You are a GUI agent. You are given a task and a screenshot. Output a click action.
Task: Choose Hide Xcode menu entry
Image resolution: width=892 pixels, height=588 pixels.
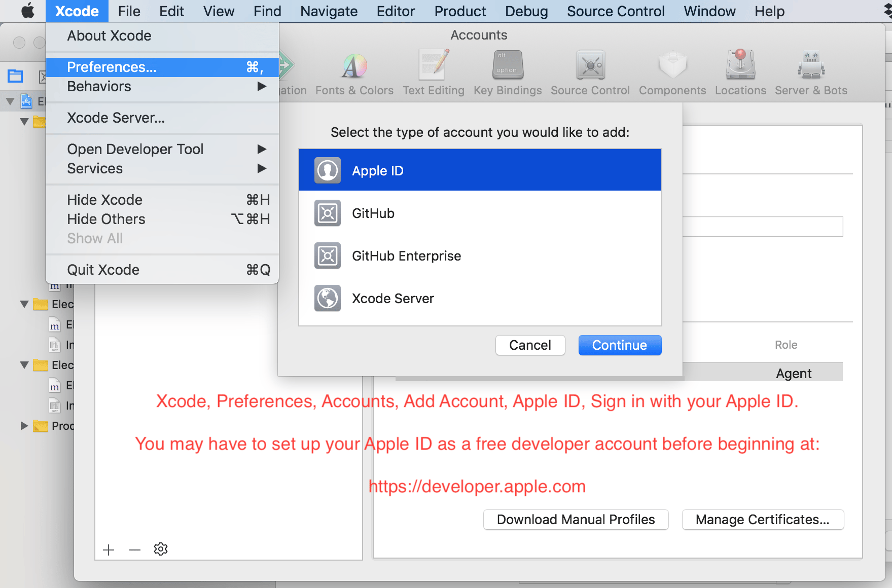click(x=162, y=200)
